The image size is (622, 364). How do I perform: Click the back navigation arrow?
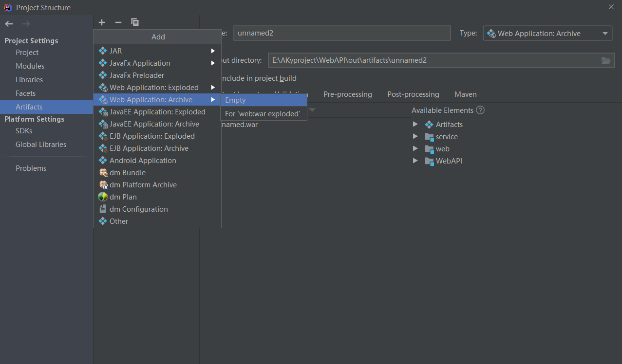pyautogui.click(x=9, y=24)
